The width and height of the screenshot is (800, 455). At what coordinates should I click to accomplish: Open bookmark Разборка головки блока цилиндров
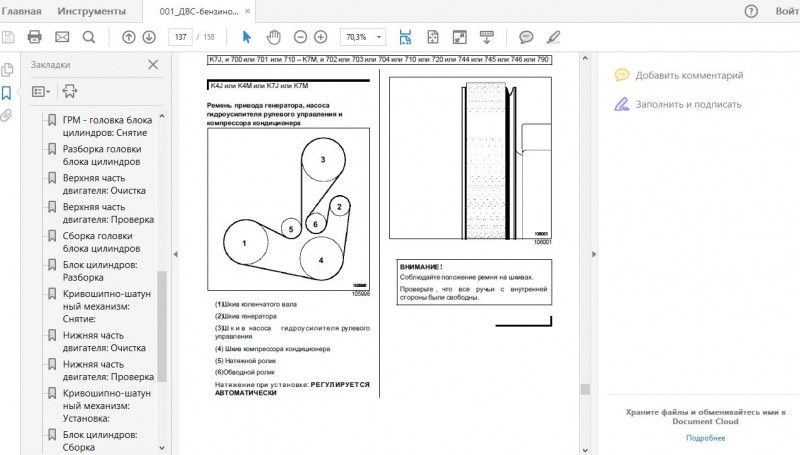(x=102, y=155)
